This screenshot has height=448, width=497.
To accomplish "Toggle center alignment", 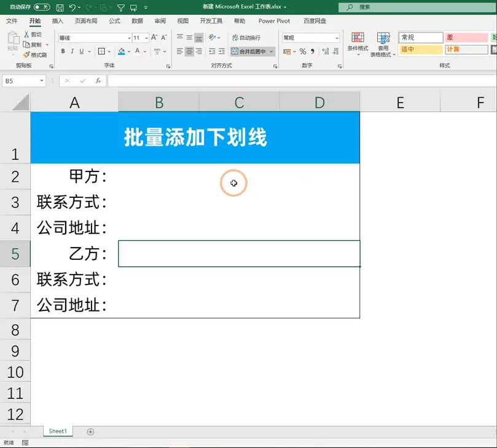I will pyautogui.click(x=190, y=50).
